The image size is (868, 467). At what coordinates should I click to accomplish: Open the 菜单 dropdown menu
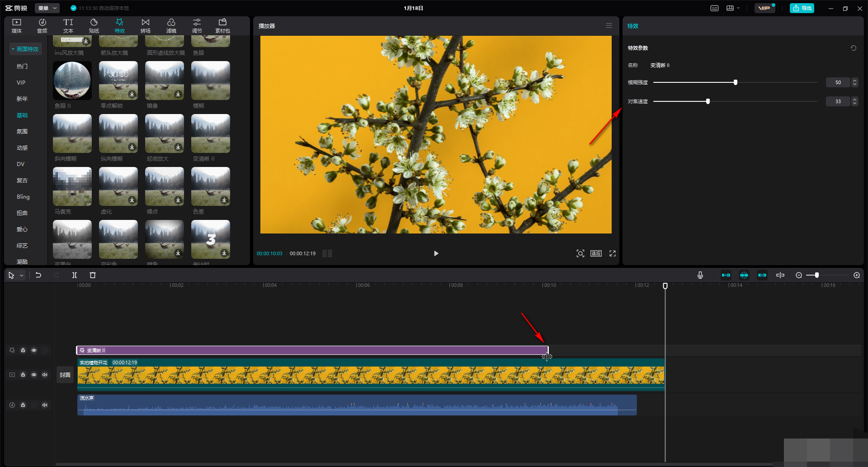coord(47,8)
